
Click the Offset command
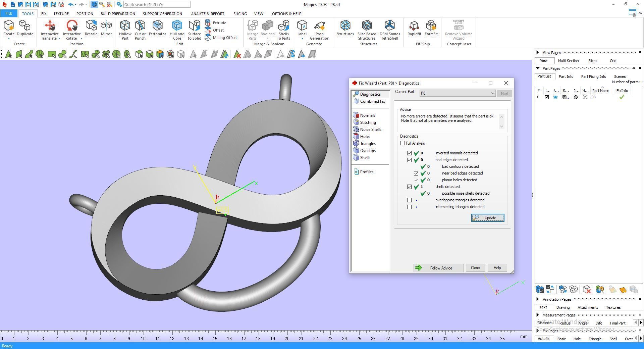[x=214, y=30]
